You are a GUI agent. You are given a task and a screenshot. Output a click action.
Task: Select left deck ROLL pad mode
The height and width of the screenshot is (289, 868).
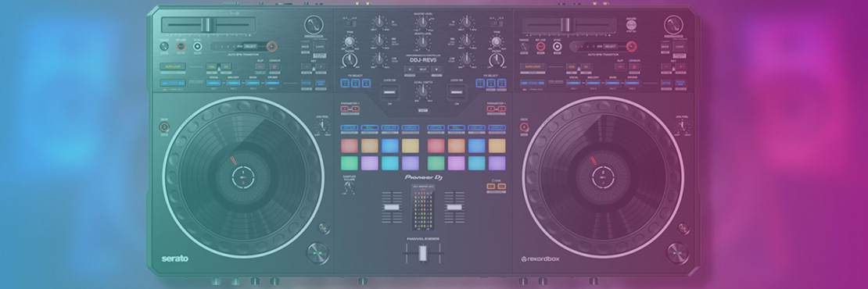coord(369,127)
